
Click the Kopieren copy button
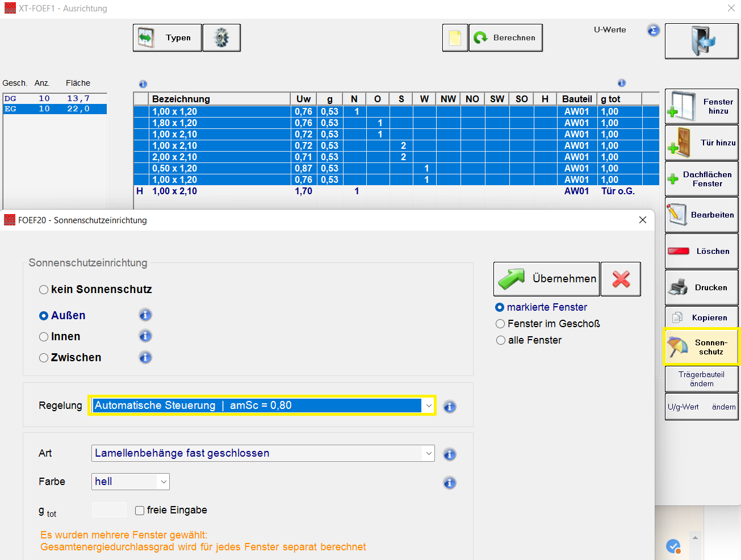702,317
